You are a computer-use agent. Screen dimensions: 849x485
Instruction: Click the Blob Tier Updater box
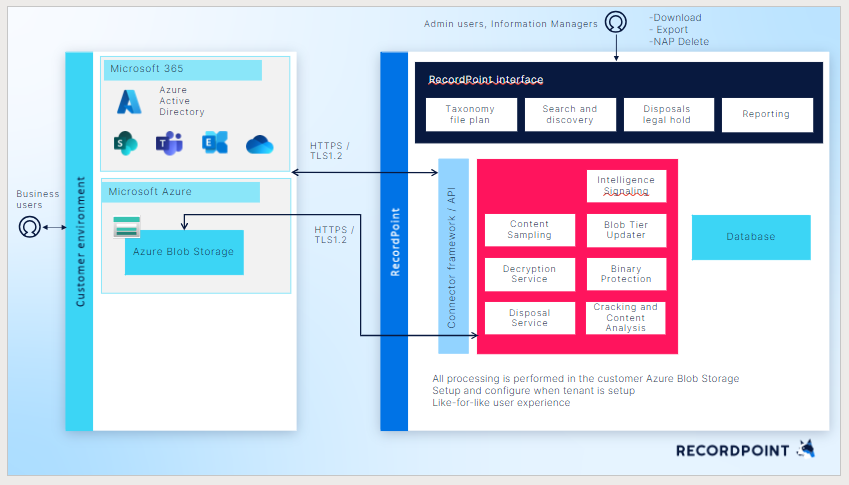[626, 230]
